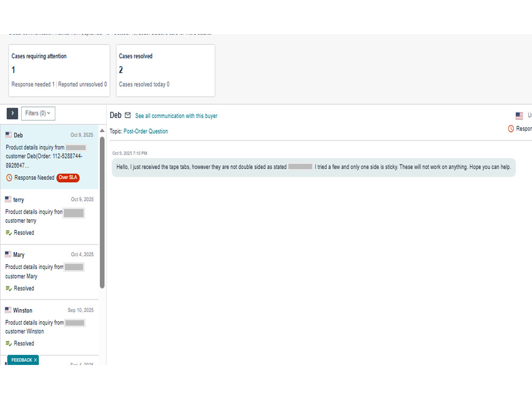
Task: Close the FEEDBACK tab with X
Action: [x=35, y=360]
